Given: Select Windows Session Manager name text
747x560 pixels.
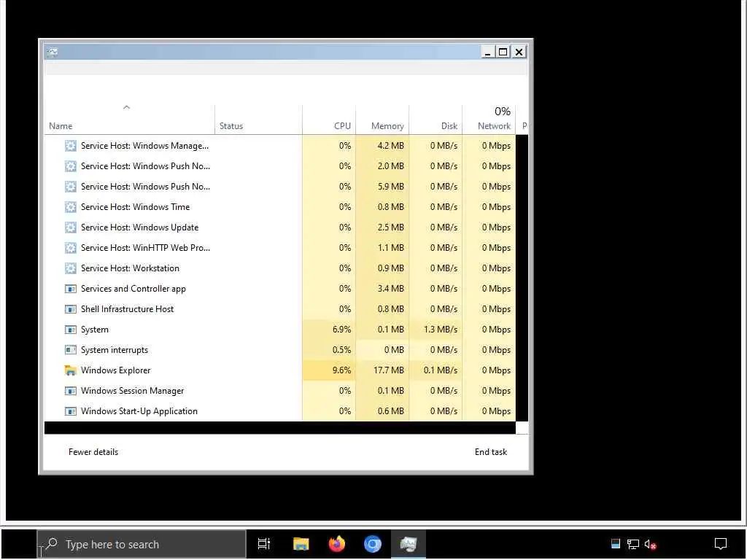Looking at the screenshot, I should pyautogui.click(x=133, y=391).
